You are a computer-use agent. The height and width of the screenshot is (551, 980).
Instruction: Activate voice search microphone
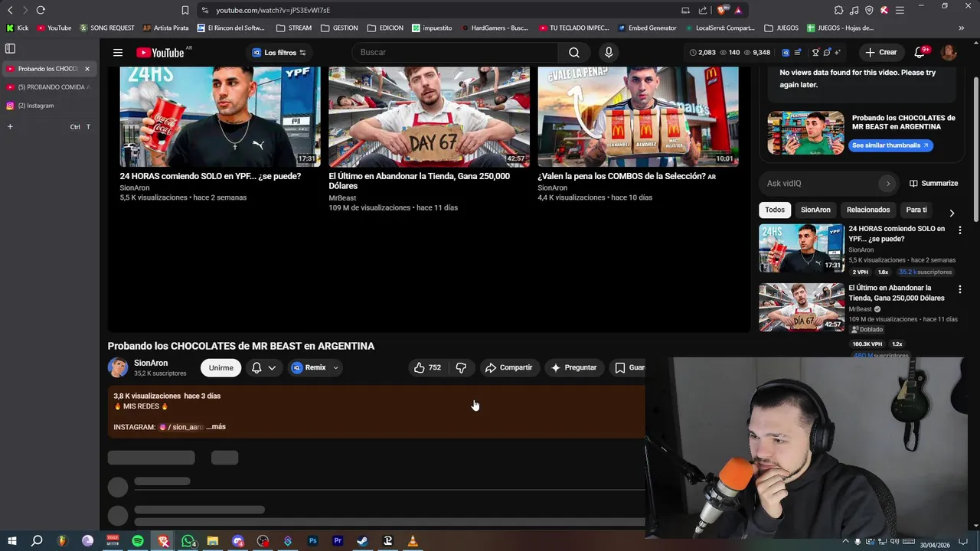609,52
